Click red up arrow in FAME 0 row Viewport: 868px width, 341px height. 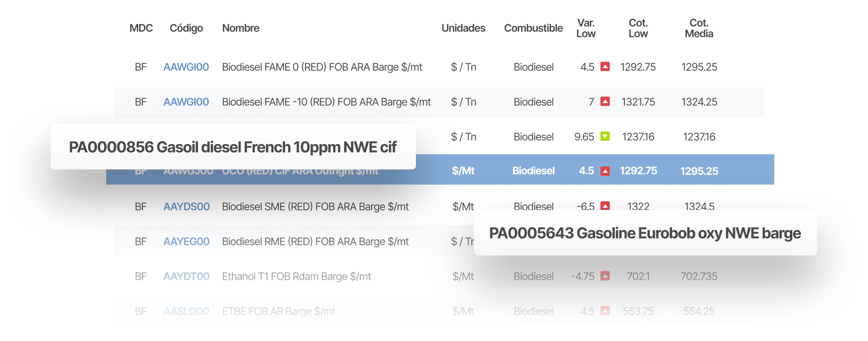(x=605, y=67)
